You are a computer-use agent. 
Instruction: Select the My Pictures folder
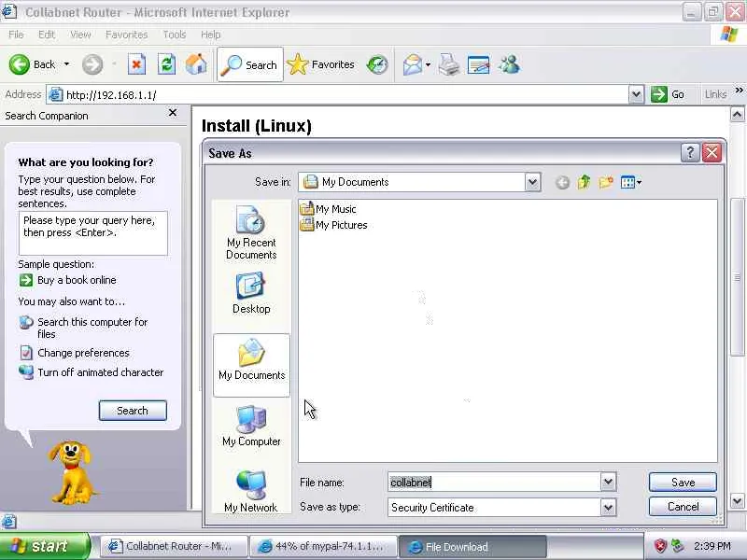tap(334, 225)
